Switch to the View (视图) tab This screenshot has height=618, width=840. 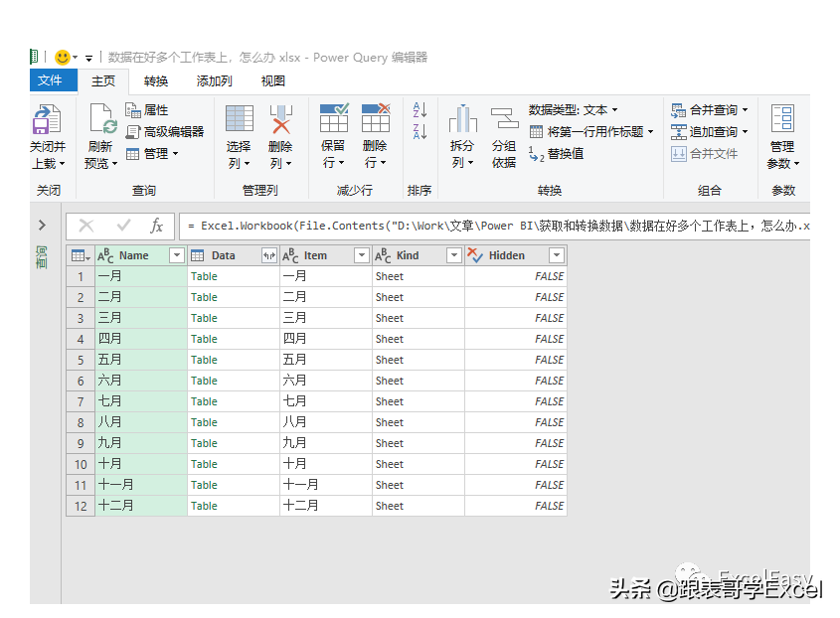[x=272, y=80]
